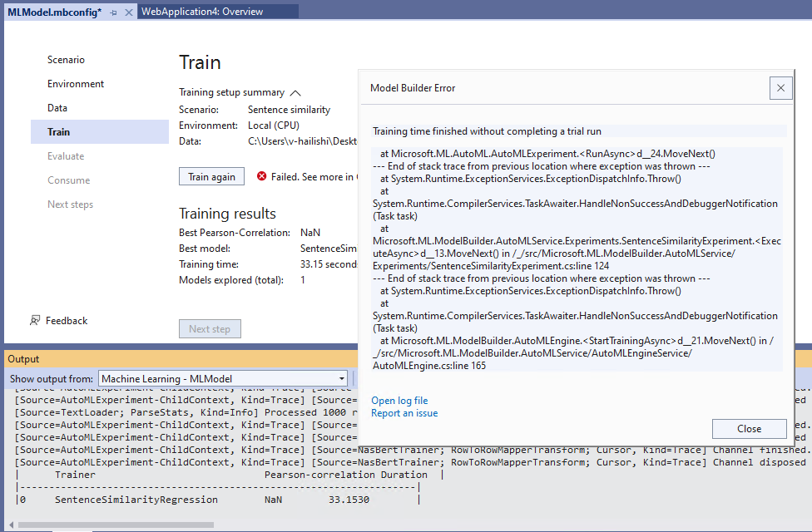The width and height of the screenshot is (812, 532).
Task: Click the 'Failed. See more in' status text
Action: 312,177
